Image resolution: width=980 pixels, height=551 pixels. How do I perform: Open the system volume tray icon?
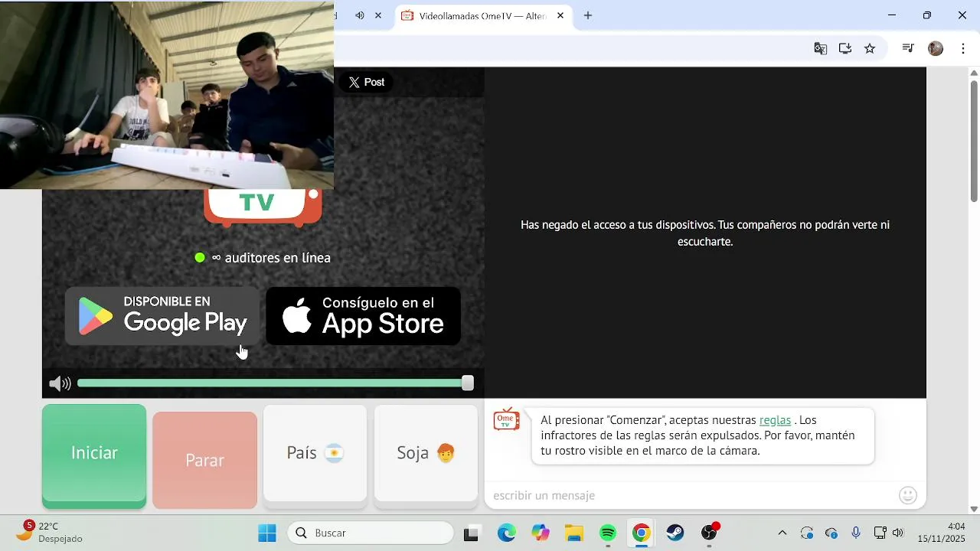click(x=898, y=533)
